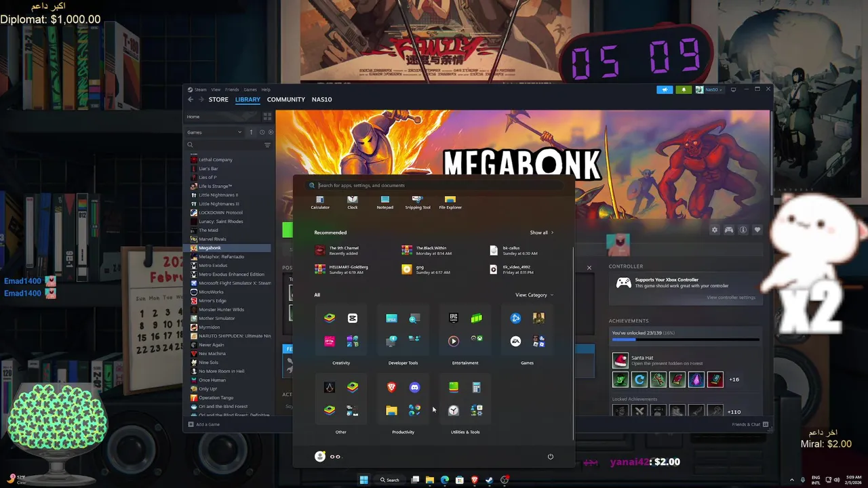Toggle Megabonk favorite heart icon

[x=757, y=230]
